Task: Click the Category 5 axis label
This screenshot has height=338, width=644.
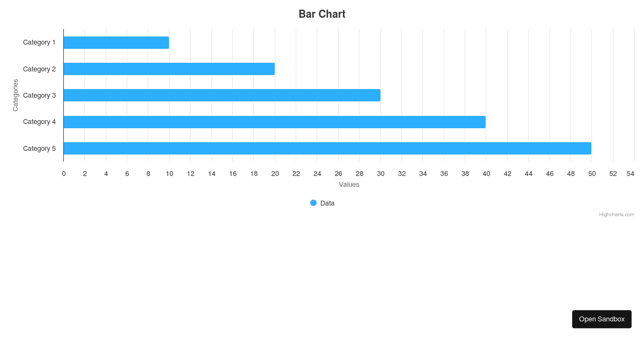Action: coord(39,148)
